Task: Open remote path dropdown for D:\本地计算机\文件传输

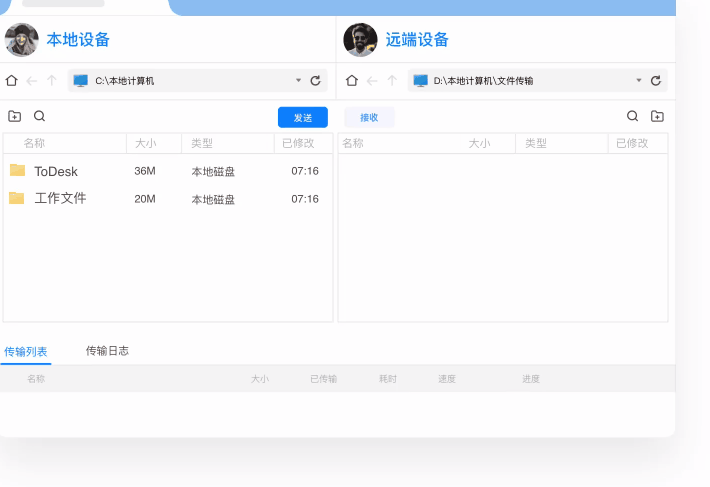Action: pos(639,80)
